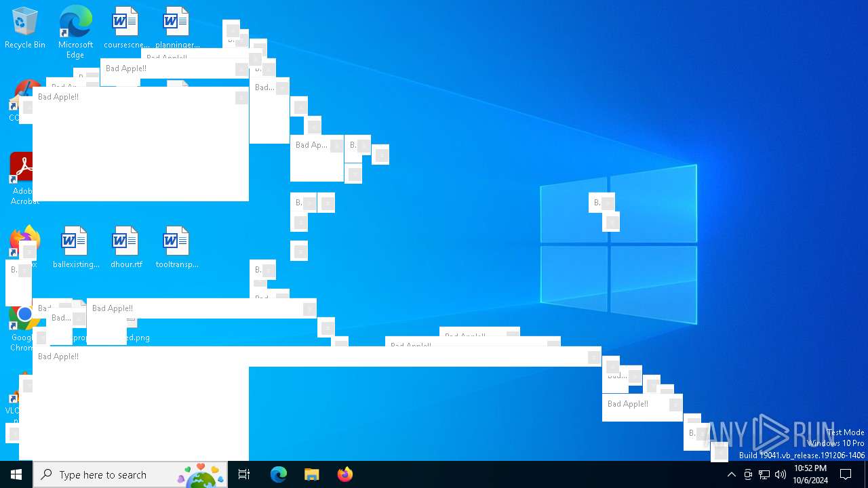Image resolution: width=868 pixels, height=488 pixels.
Task: Launch Edge from the taskbar
Action: click(x=279, y=474)
